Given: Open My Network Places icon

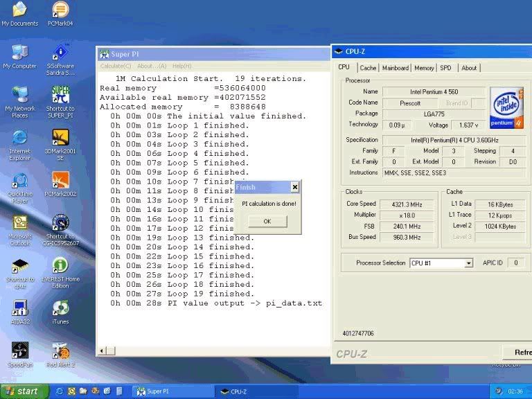Looking at the screenshot, I should tap(19, 103).
